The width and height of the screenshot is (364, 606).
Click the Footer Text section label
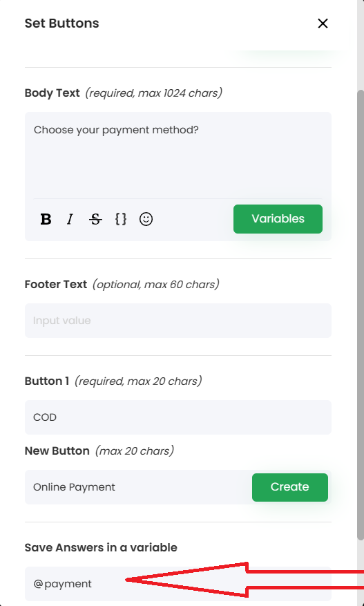56,285
